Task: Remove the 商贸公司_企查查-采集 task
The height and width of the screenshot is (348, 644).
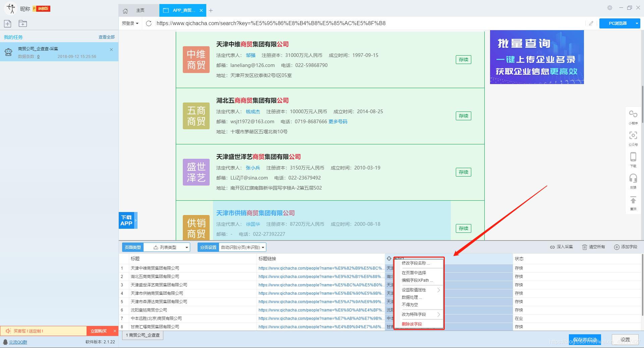Action: click(111, 50)
